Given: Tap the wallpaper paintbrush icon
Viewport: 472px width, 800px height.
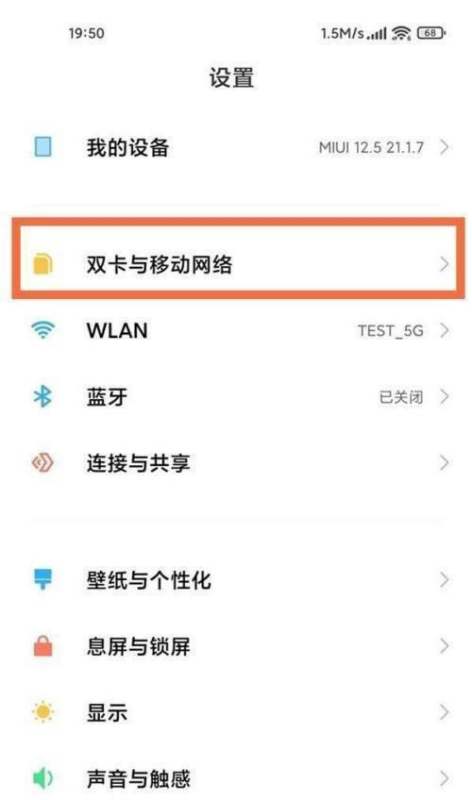Looking at the screenshot, I should [x=43, y=580].
